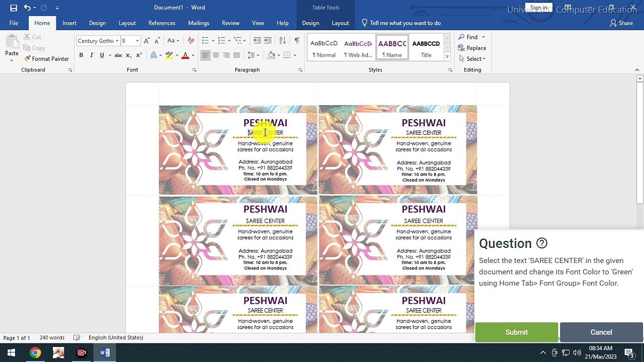Apply strikethrough to text

(118, 55)
